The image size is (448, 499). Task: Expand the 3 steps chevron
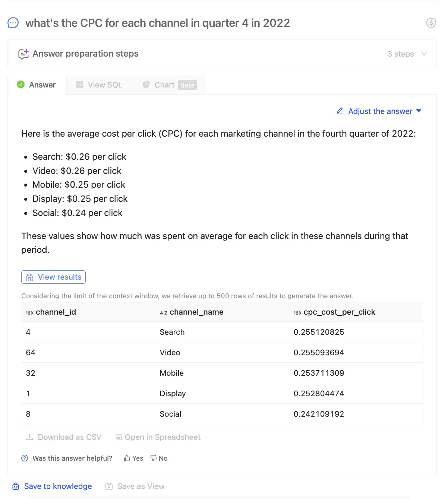424,54
